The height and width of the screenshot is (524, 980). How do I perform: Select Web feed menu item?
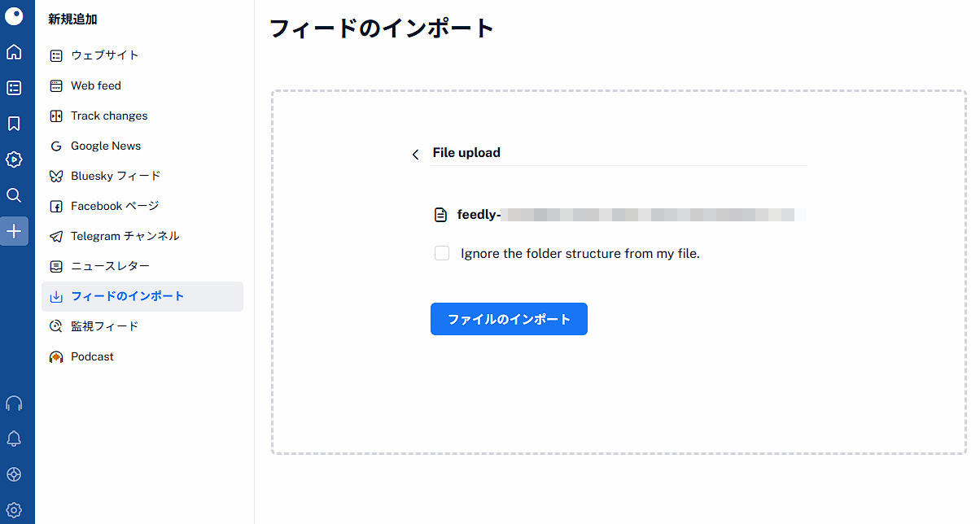[x=95, y=85]
